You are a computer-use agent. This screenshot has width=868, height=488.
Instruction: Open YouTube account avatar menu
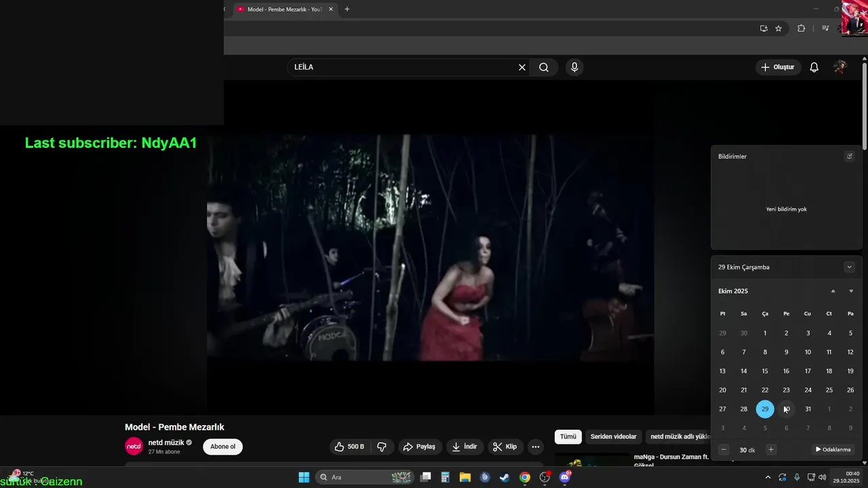[x=840, y=67]
